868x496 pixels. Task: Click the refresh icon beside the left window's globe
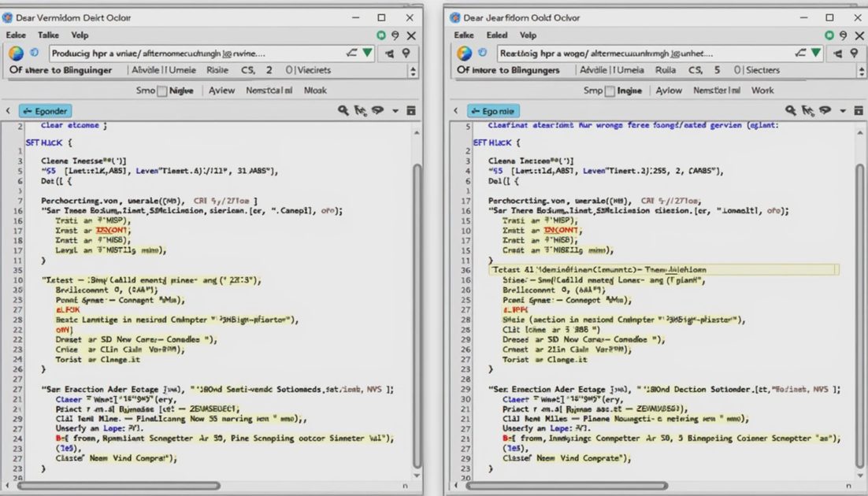35,53
